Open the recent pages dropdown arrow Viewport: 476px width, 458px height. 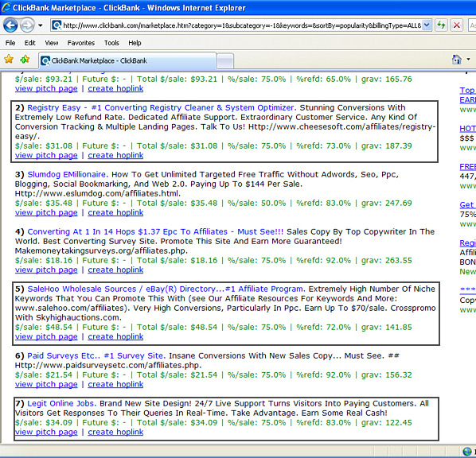[x=40, y=25]
